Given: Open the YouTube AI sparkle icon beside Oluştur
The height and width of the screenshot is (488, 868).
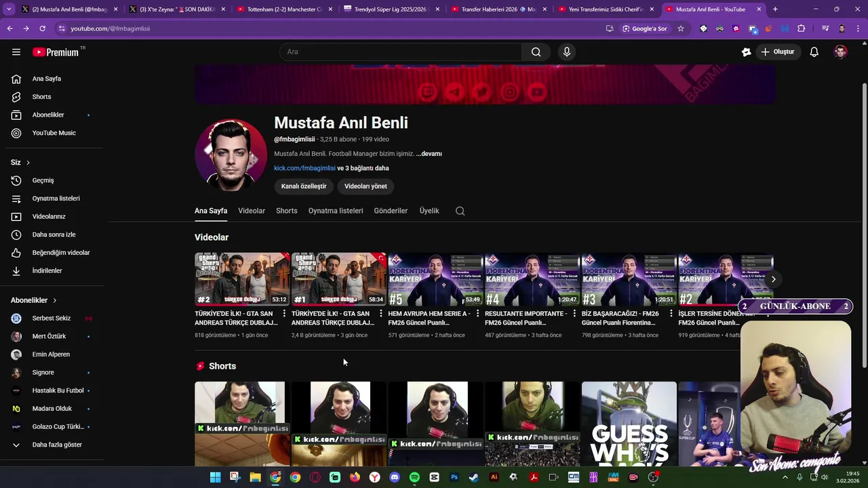Looking at the screenshot, I should [746, 52].
